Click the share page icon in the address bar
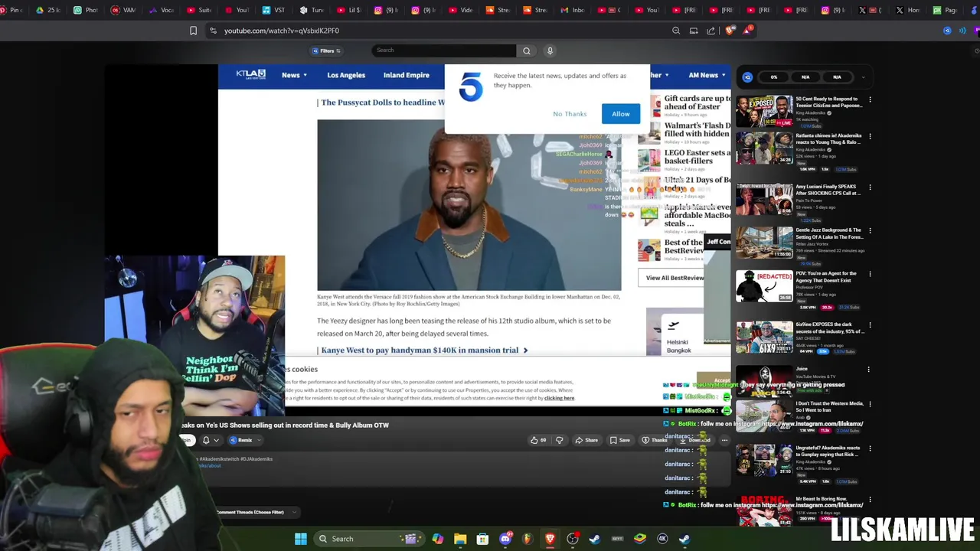 (x=711, y=31)
